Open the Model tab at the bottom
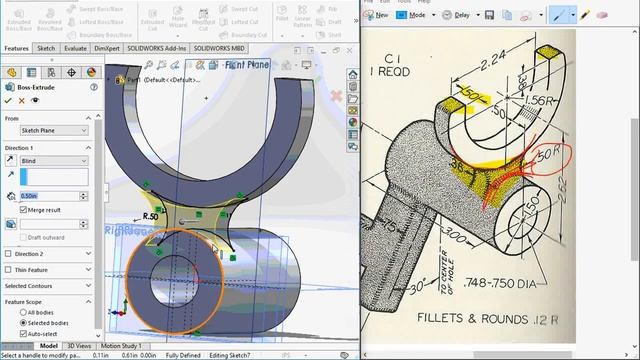 click(49, 346)
